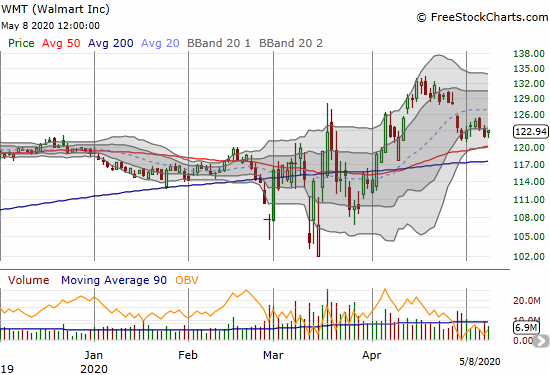The height and width of the screenshot is (375, 550).
Task: Click the 135.00 price axis label
Action: click(529, 68)
